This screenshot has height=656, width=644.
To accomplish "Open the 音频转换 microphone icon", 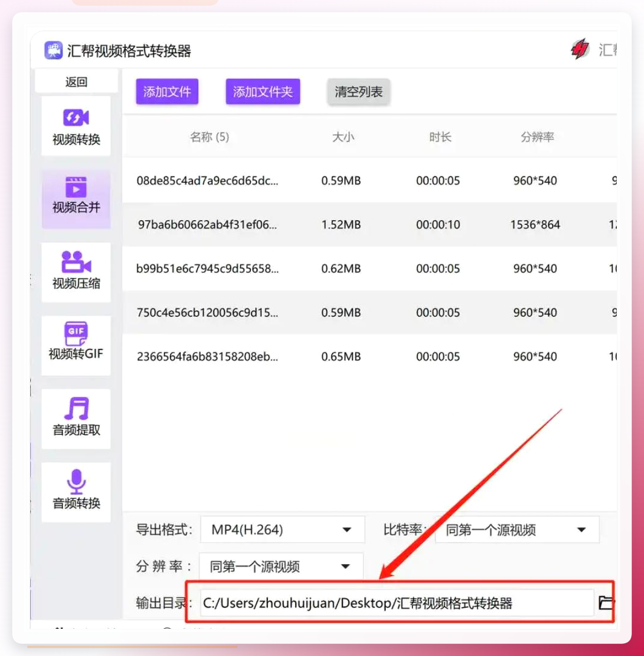I will (76, 481).
